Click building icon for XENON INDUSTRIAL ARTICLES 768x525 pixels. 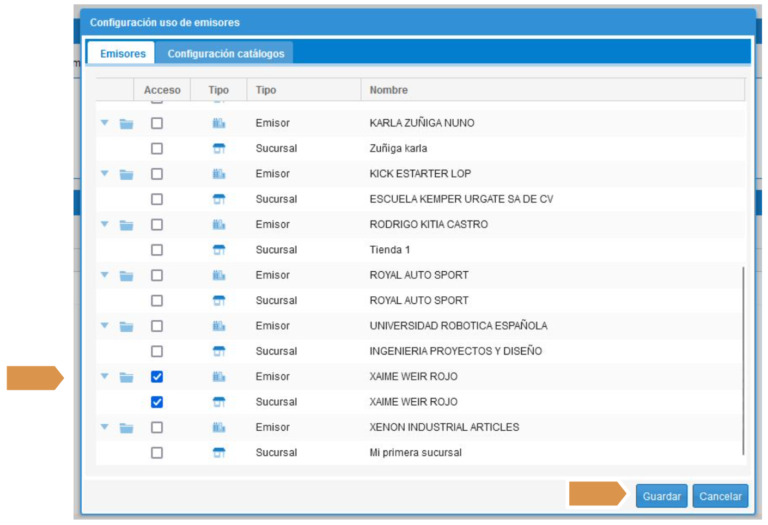coord(219,428)
